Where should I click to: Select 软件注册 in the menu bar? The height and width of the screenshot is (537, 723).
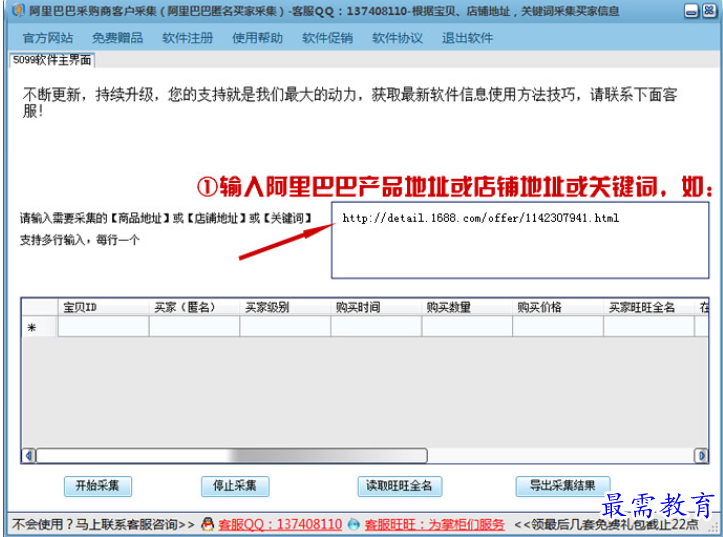(188, 38)
